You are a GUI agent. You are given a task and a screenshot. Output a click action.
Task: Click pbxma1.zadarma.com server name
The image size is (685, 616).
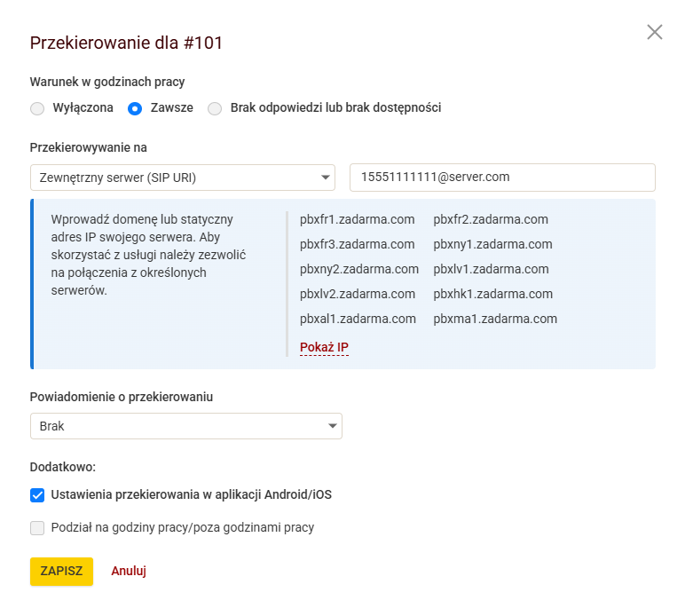(495, 319)
